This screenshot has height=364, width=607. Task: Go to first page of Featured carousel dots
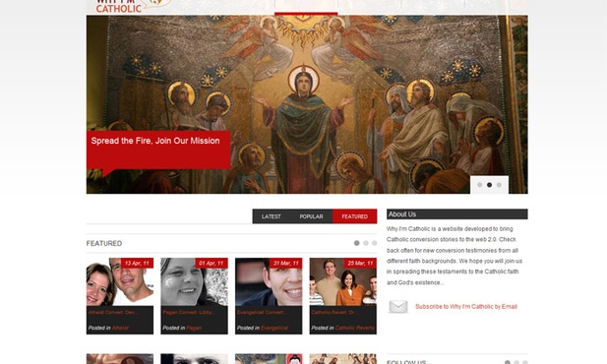point(356,243)
